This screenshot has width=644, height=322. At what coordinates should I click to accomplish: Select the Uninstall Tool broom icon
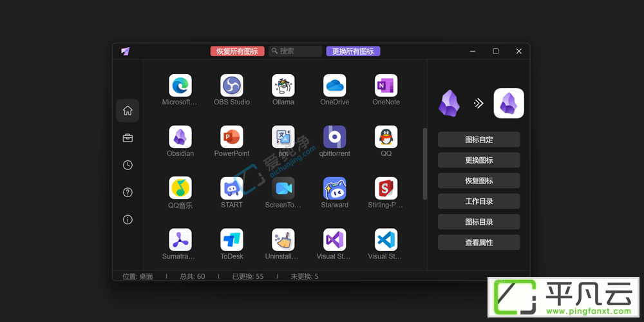283,240
